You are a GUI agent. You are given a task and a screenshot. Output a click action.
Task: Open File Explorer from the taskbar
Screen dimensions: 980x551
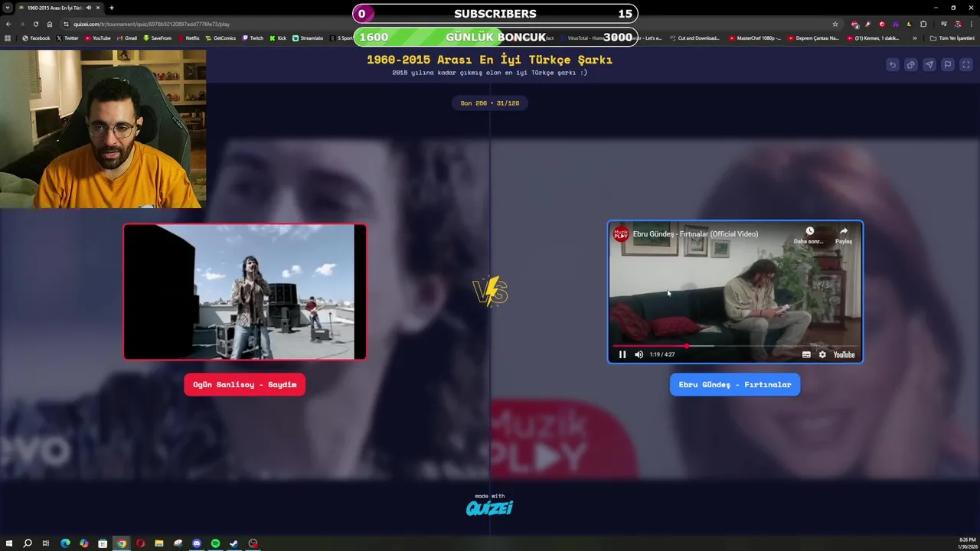(159, 543)
